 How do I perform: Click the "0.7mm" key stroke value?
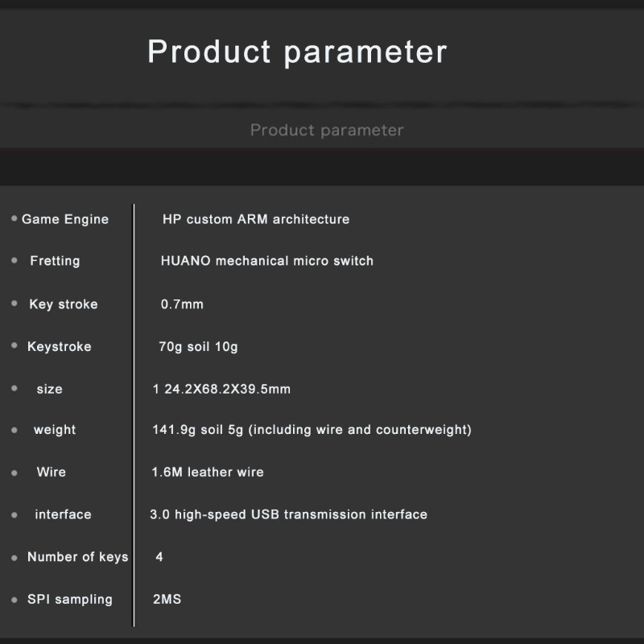pyautogui.click(x=183, y=304)
